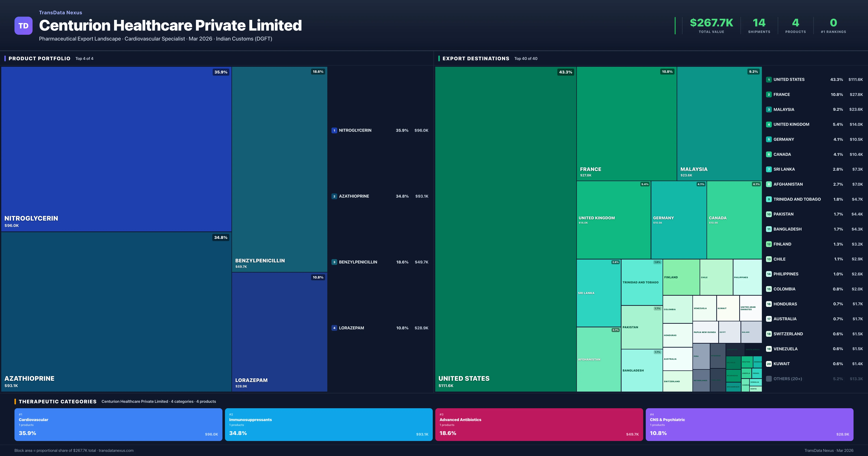Click rank 1 badge beside United States
Image resolution: width=868 pixels, height=456 pixels.
tap(769, 80)
